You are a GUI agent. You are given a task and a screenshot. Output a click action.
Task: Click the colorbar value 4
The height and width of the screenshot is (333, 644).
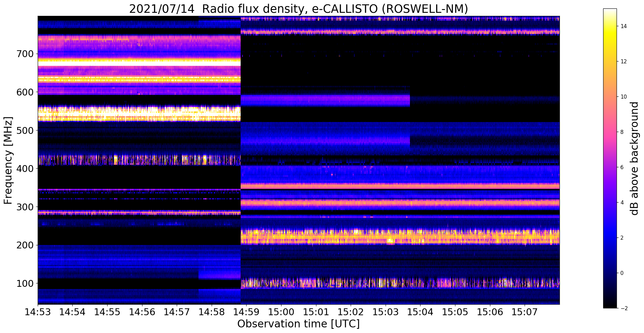[622, 203]
